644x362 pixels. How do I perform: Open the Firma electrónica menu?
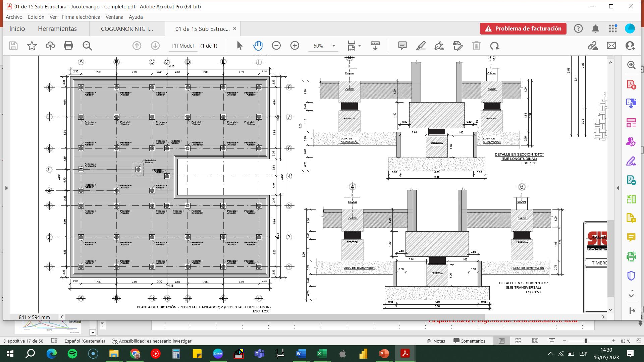coord(81,17)
